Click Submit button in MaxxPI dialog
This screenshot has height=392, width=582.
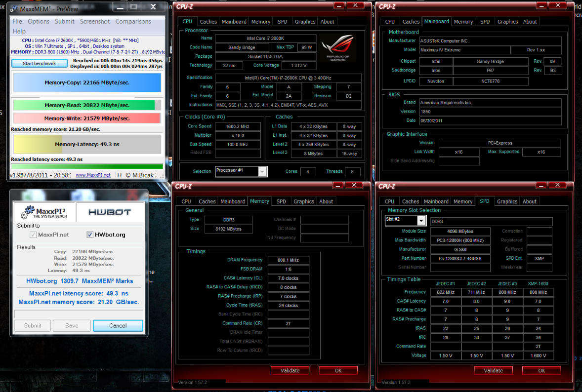coord(33,326)
